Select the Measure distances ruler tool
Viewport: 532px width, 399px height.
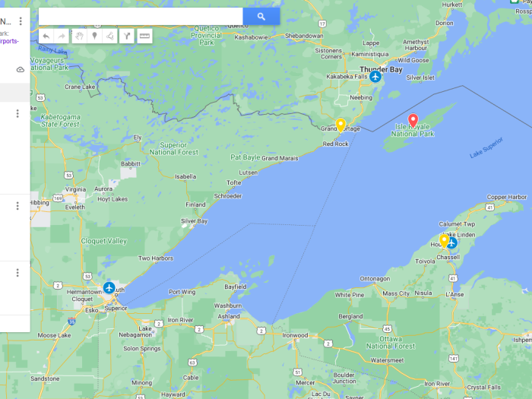point(144,36)
